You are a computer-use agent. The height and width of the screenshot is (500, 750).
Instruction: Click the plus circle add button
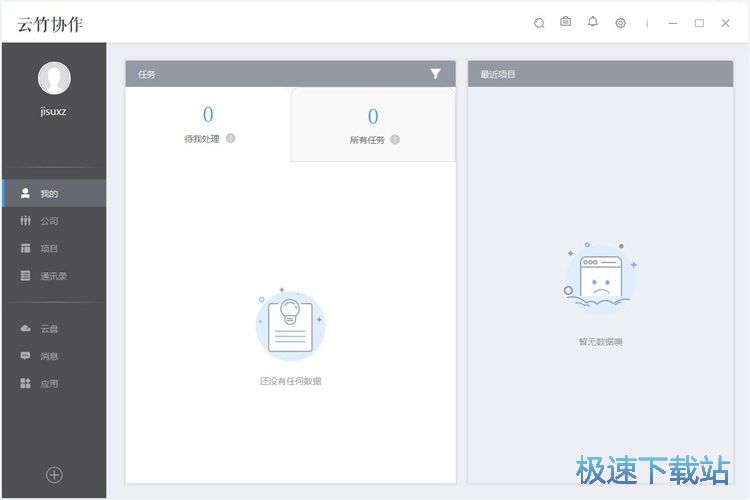54,475
